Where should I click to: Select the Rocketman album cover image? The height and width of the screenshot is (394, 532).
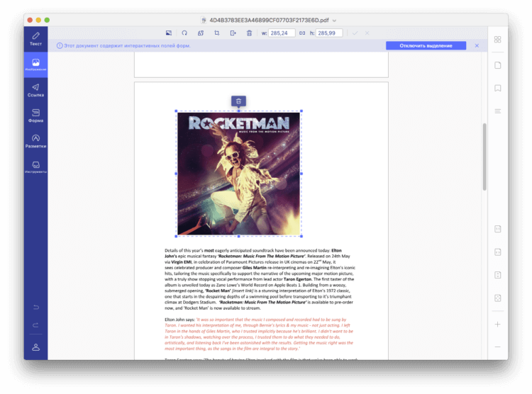[x=238, y=174]
